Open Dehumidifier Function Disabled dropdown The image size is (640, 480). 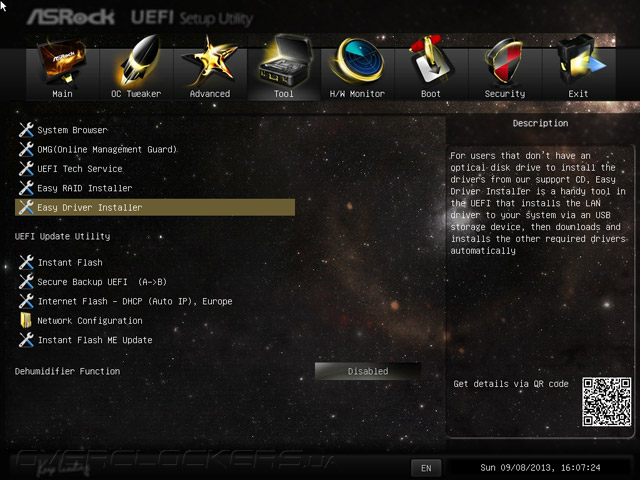(368, 371)
